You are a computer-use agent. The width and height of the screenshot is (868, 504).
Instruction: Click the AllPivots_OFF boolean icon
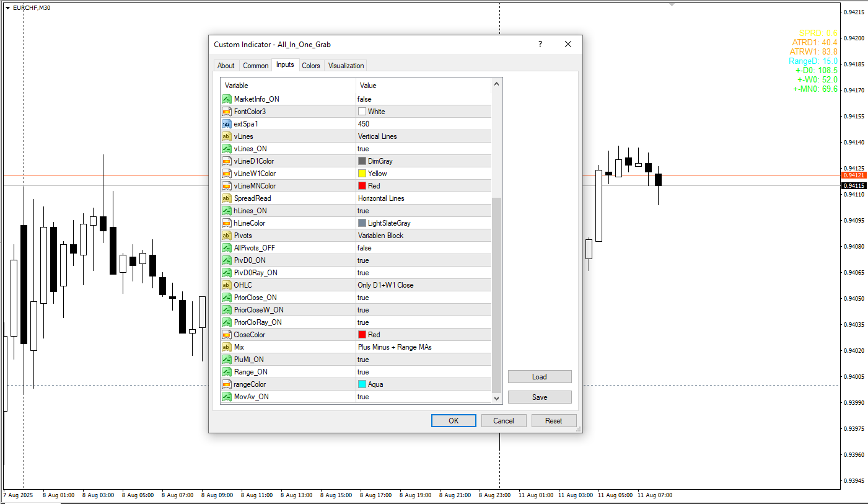[226, 248]
